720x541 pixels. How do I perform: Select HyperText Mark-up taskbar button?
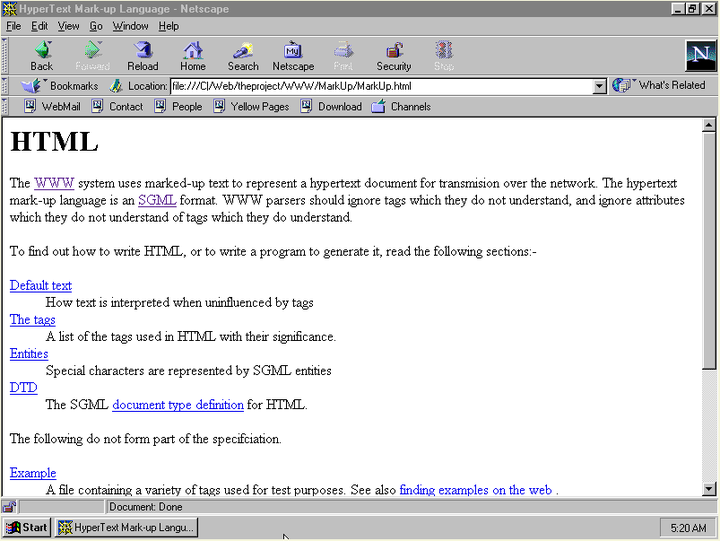tap(127, 528)
